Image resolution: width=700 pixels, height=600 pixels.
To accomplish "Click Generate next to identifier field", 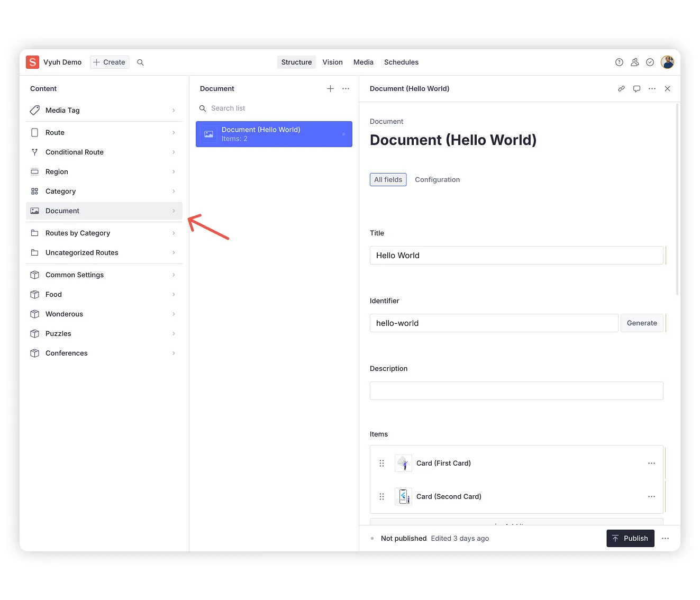I will pos(641,323).
